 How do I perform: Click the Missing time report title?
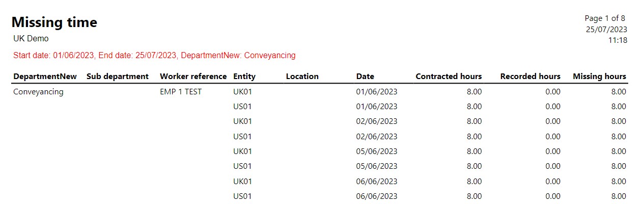point(54,22)
